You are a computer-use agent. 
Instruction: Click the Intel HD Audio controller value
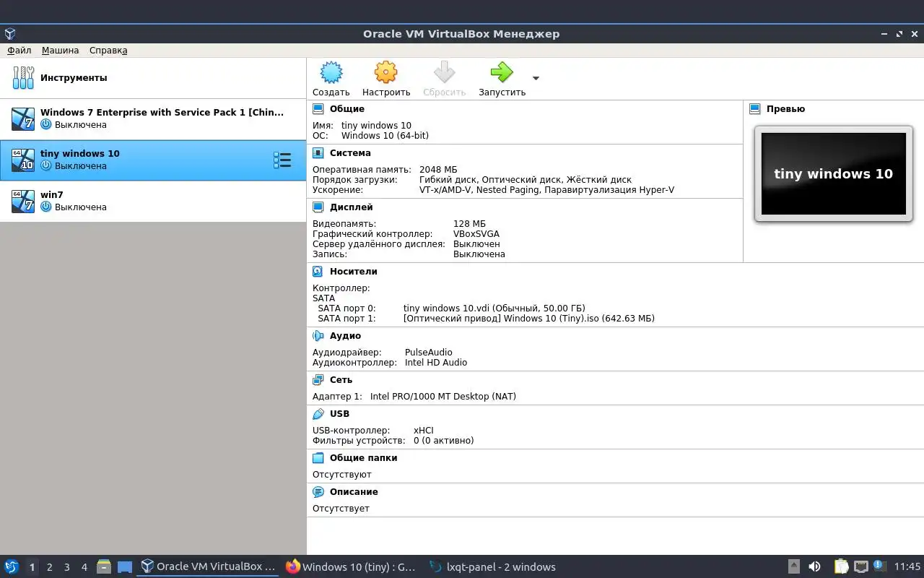pyautogui.click(x=436, y=363)
